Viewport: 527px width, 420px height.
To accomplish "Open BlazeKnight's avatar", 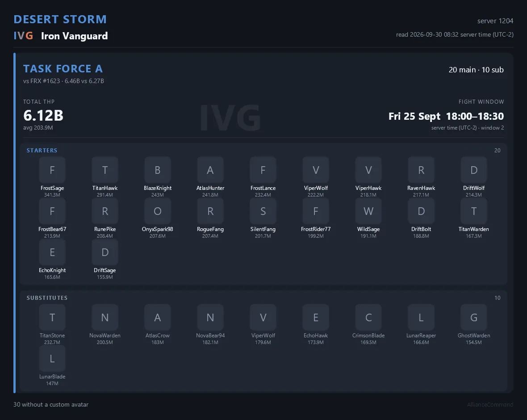I will click(158, 170).
